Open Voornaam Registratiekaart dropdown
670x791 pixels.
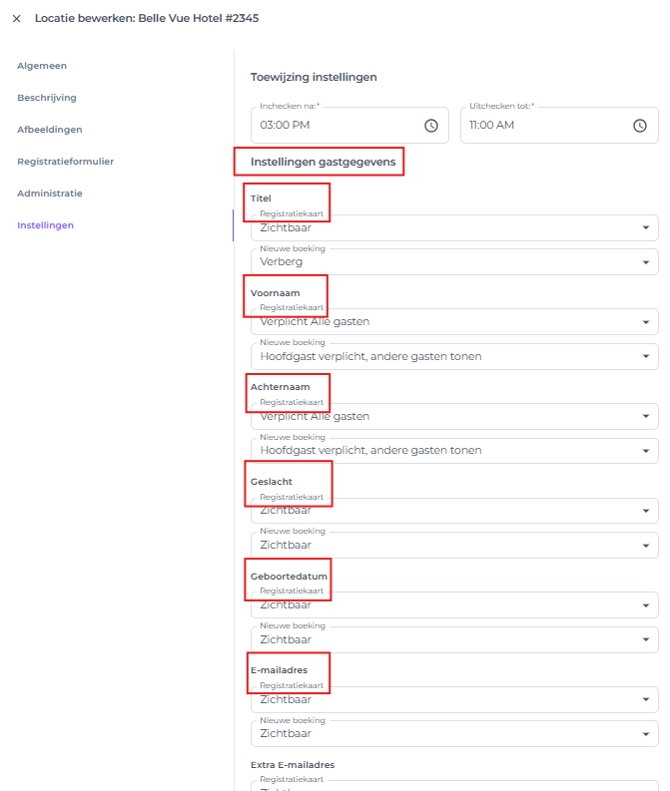click(454, 322)
